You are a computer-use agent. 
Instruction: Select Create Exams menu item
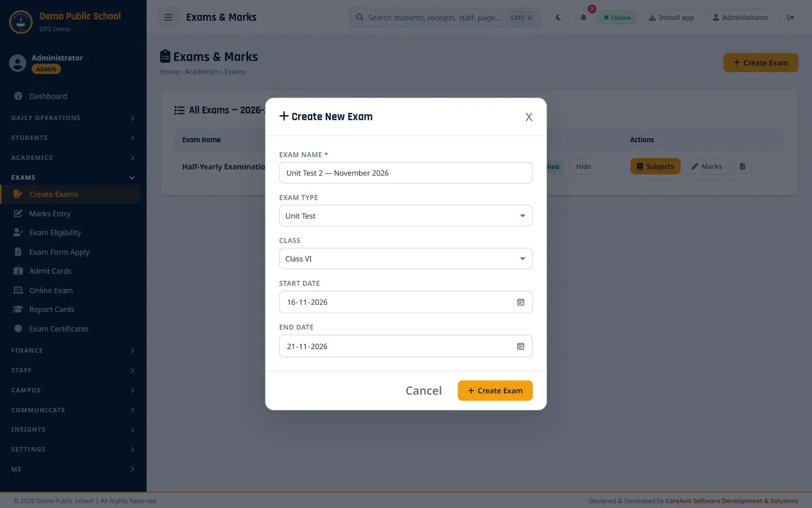(x=70, y=194)
